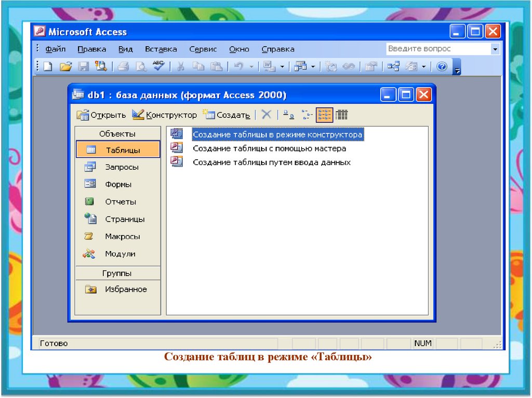The width and height of the screenshot is (532, 398).
Task: Close the db1 database window
Action: click(x=423, y=94)
